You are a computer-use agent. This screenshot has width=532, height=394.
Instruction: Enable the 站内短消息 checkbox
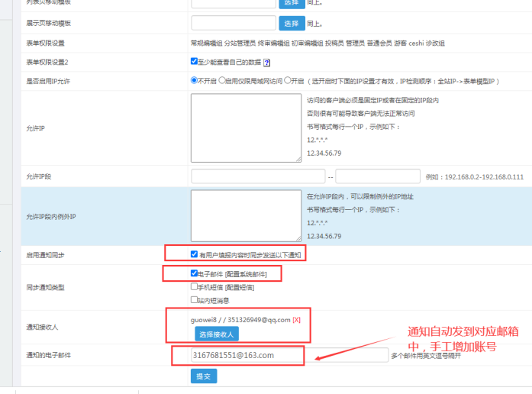coord(195,300)
